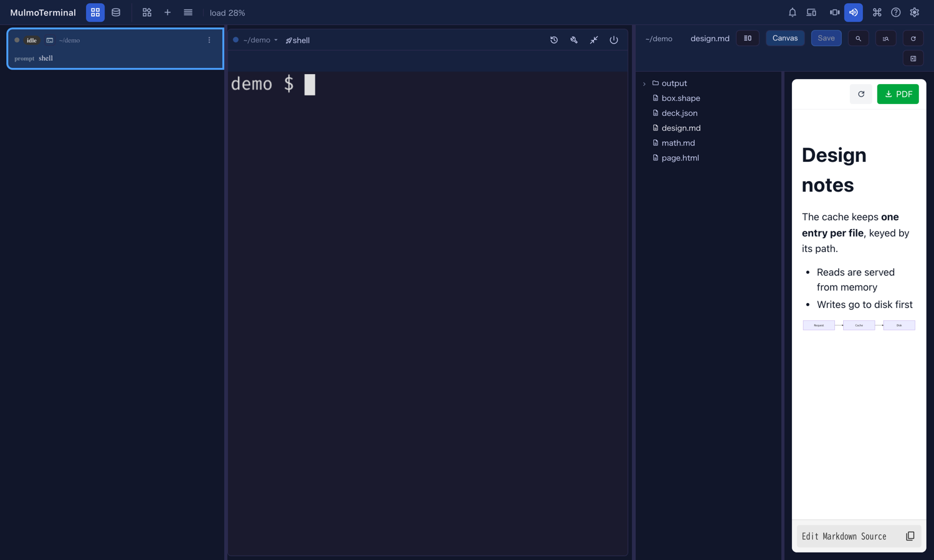
Task: Reload the markdown preview
Action: pos(861,94)
